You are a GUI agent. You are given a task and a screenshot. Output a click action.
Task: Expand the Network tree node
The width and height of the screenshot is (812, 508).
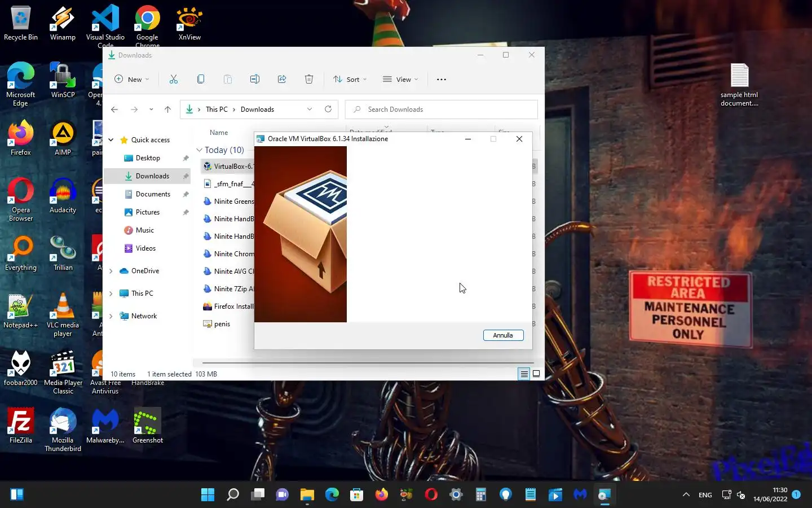click(x=111, y=316)
